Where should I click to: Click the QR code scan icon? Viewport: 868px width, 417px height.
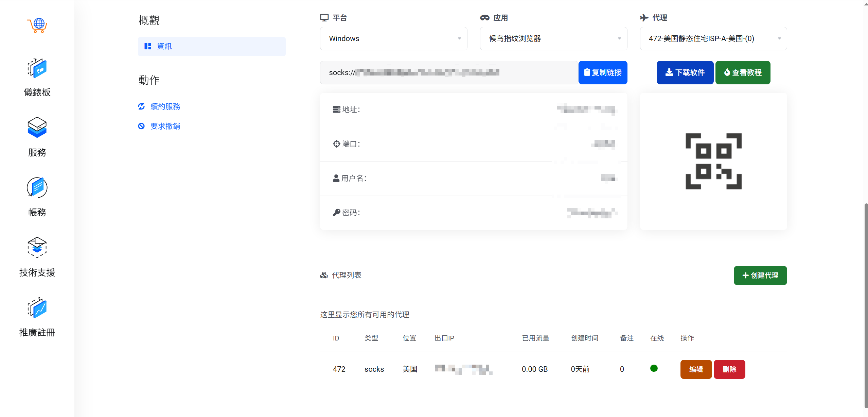[713, 161]
